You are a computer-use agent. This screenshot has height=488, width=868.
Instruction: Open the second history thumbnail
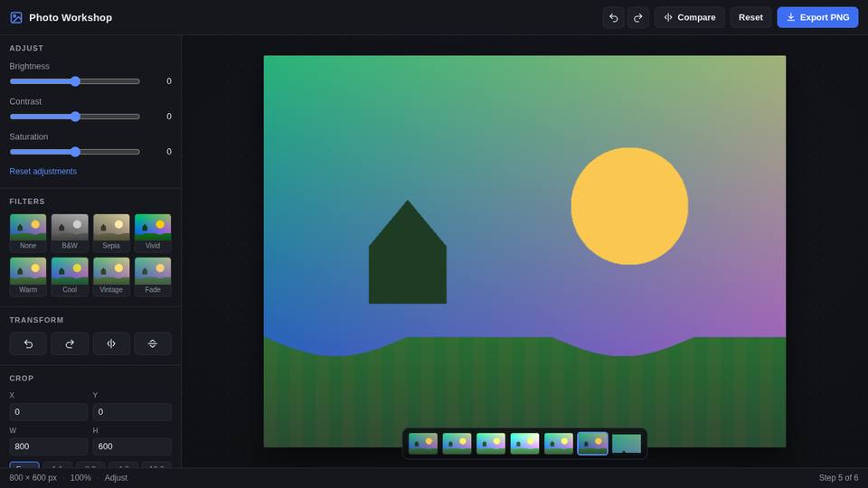pos(457,444)
